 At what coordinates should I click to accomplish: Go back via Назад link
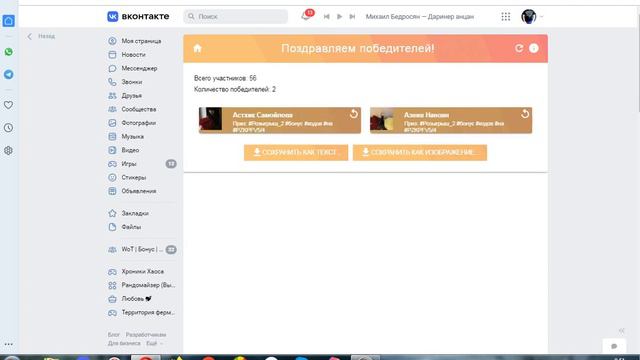tap(41, 36)
